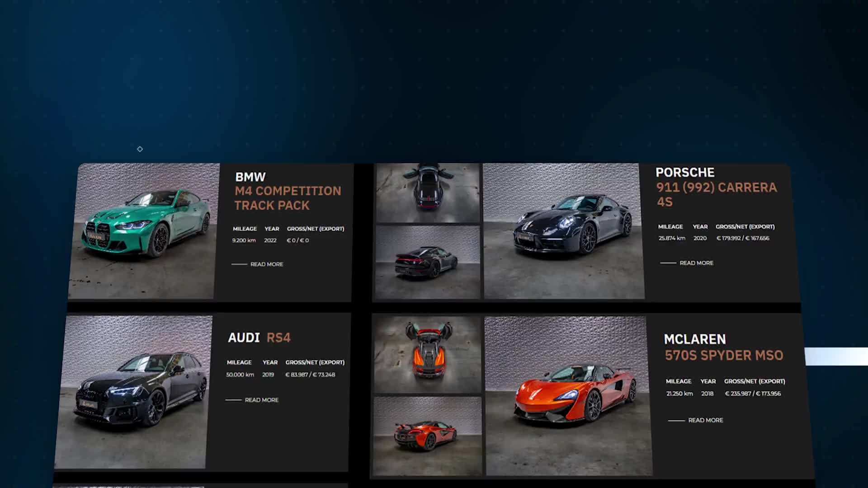This screenshot has width=868, height=488.
Task: Select the BMW card MILEAGE label
Action: (x=245, y=229)
